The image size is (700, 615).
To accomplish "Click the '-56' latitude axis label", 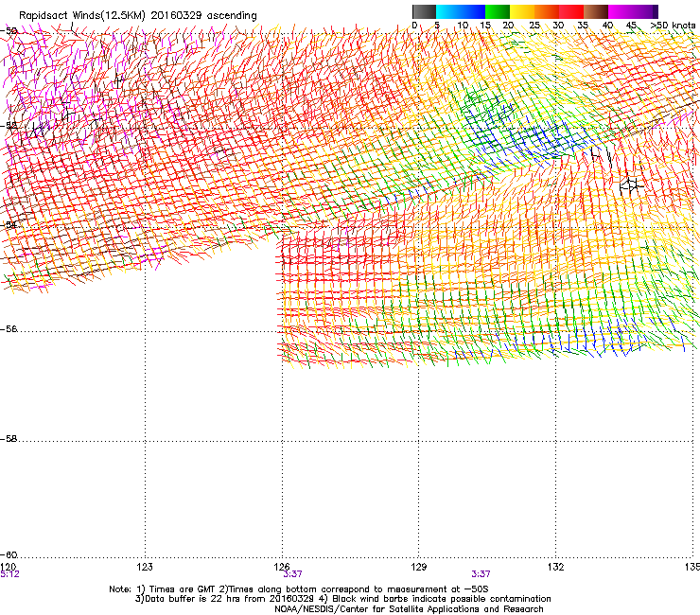I will pyautogui.click(x=9, y=329).
